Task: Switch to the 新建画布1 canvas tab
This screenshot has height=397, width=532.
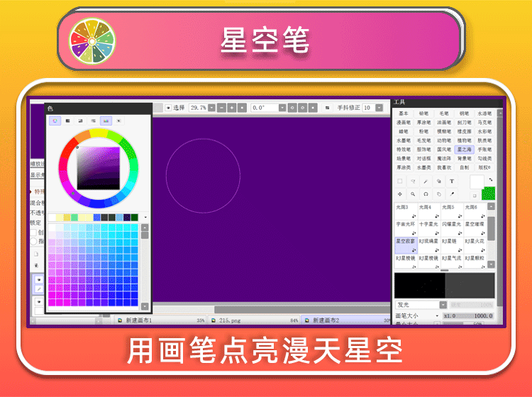Action: (160, 320)
